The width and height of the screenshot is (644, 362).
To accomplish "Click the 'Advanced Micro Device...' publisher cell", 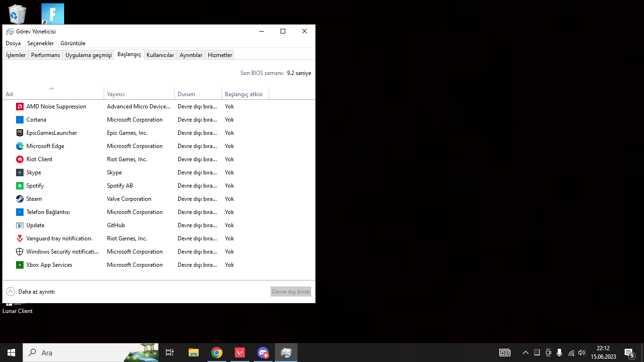I will (139, 107).
